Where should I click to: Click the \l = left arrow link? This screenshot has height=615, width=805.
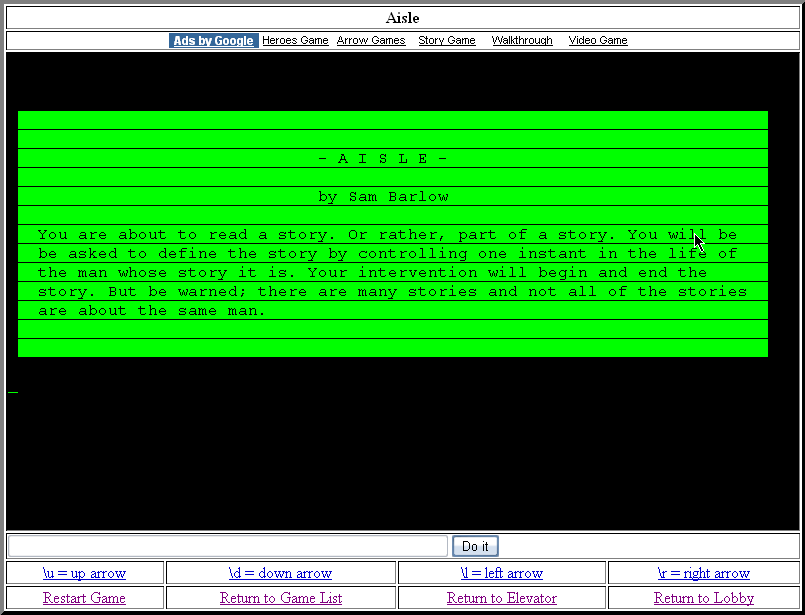coord(502,573)
